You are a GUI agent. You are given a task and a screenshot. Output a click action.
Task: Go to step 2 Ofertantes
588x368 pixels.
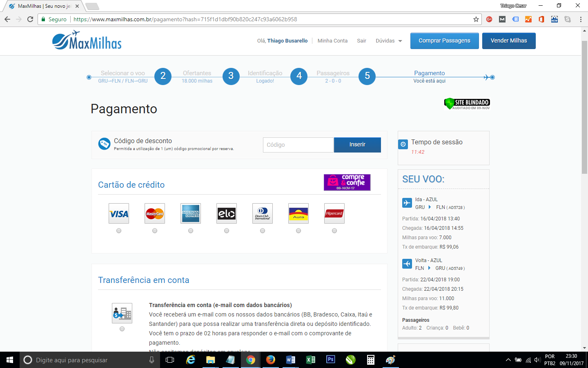pyautogui.click(x=163, y=76)
